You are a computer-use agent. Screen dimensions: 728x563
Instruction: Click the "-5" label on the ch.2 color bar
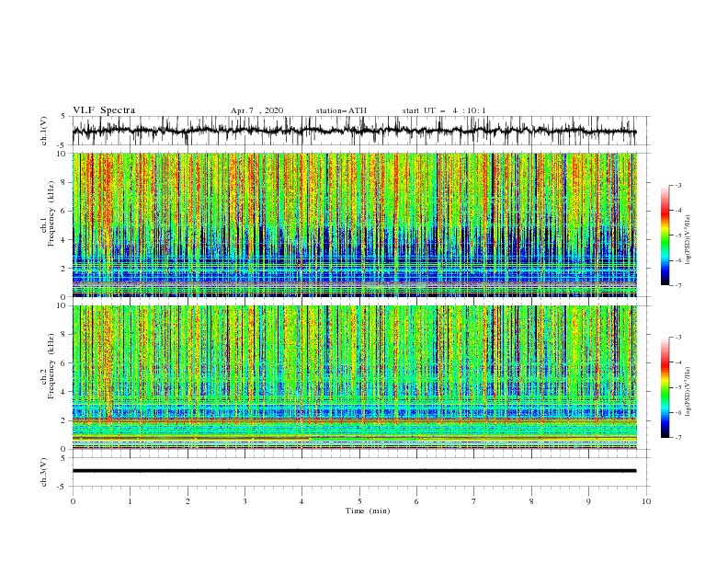[677, 387]
